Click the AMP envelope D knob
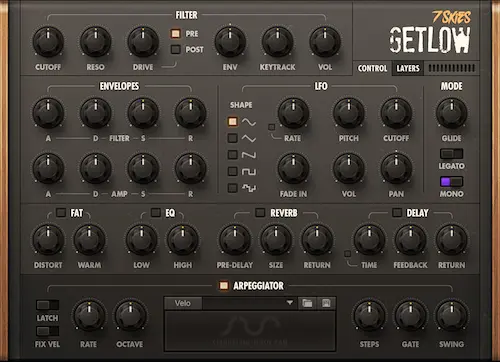The image size is (500, 362). click(x=96, y=169)
